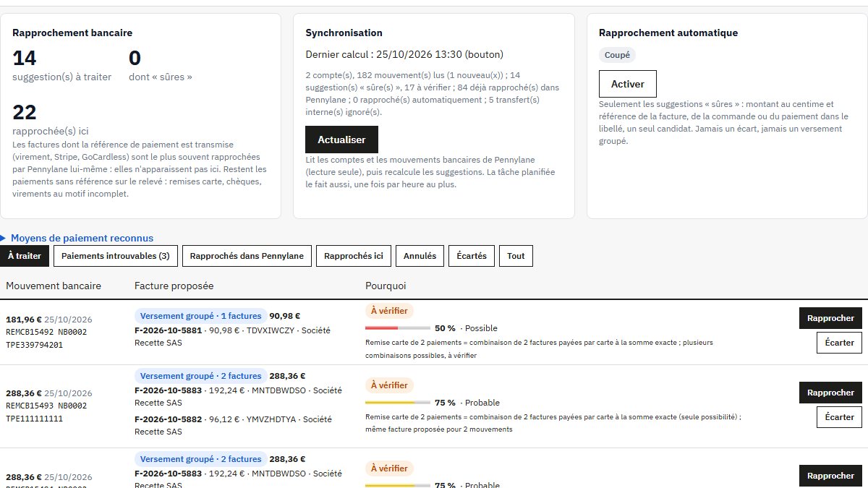Select invoice F-2026-10-5882 text
868x488 pixels.
click(x=169, y=419)
